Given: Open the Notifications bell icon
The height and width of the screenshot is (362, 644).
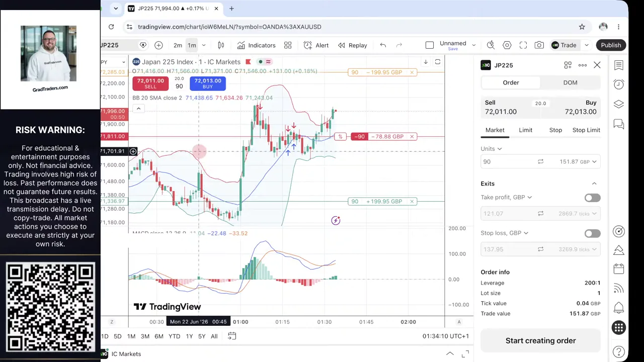Looking at the screenshot, I should [x=619, y=308].
